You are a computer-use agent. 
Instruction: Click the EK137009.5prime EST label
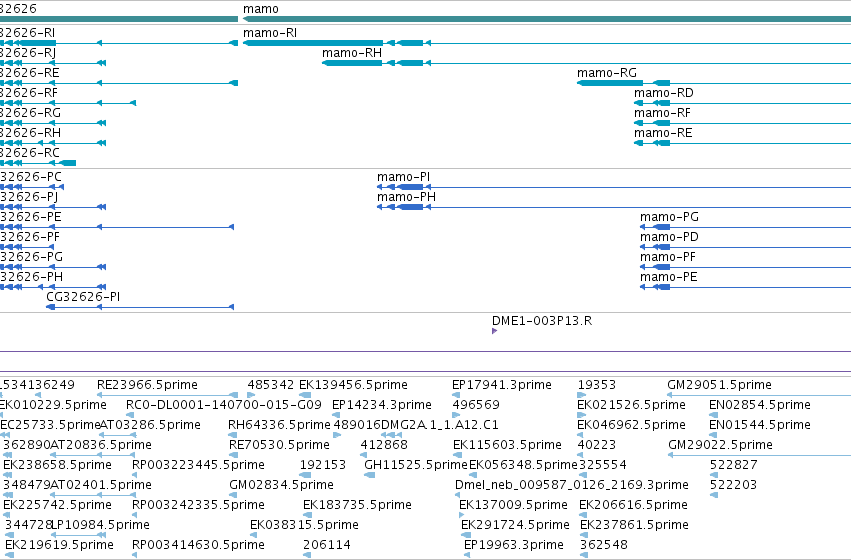tap(513, 505)
